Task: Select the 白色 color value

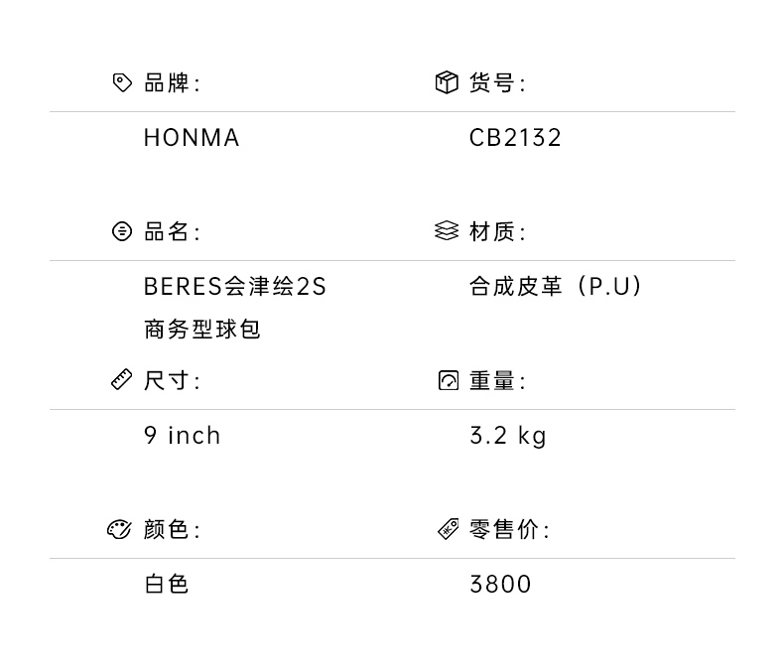Action: tap(166, 584)
